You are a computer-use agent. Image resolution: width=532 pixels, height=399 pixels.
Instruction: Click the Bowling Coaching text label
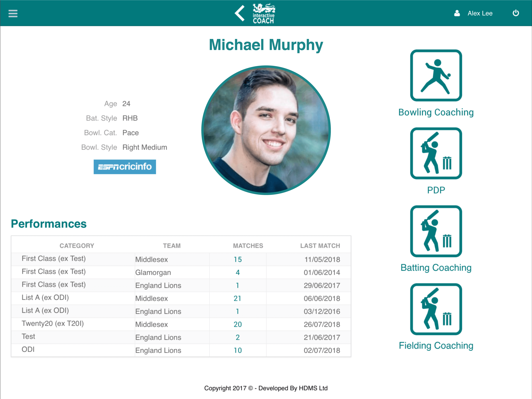coord(436,112)
